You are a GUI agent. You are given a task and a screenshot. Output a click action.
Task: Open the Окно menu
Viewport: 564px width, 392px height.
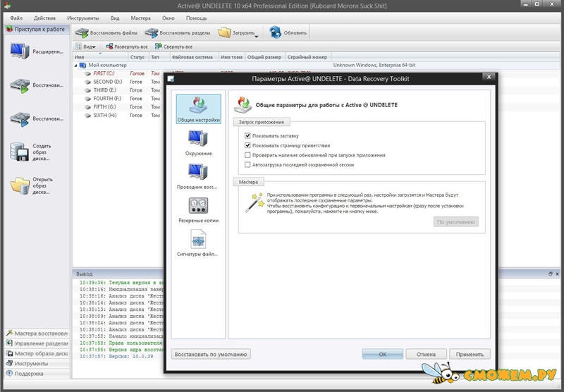coord(168,18)
